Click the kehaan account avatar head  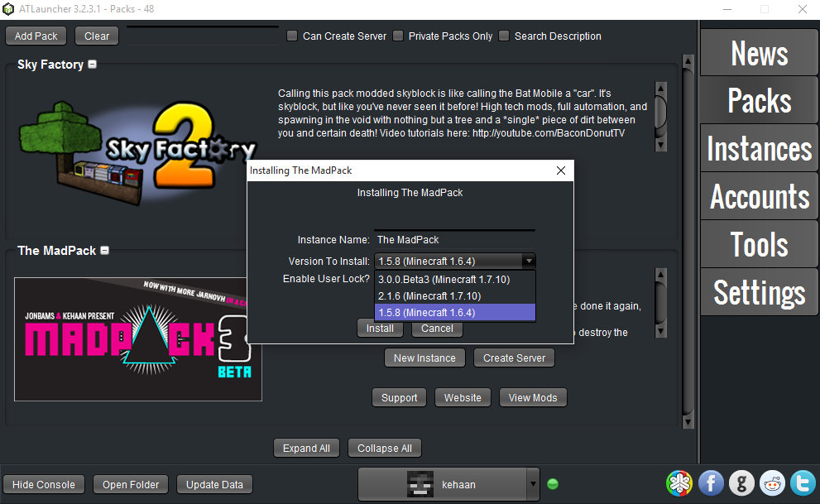420,484
